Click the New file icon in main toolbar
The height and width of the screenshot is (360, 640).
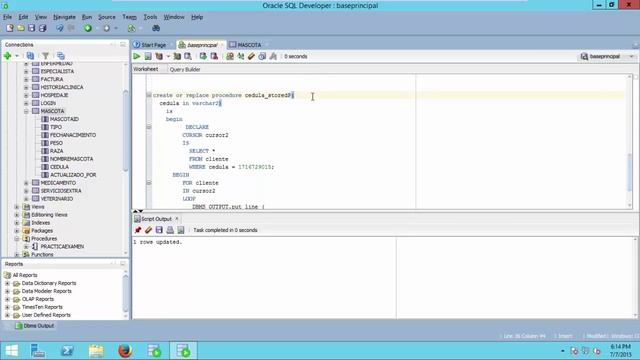click(9, 28)
